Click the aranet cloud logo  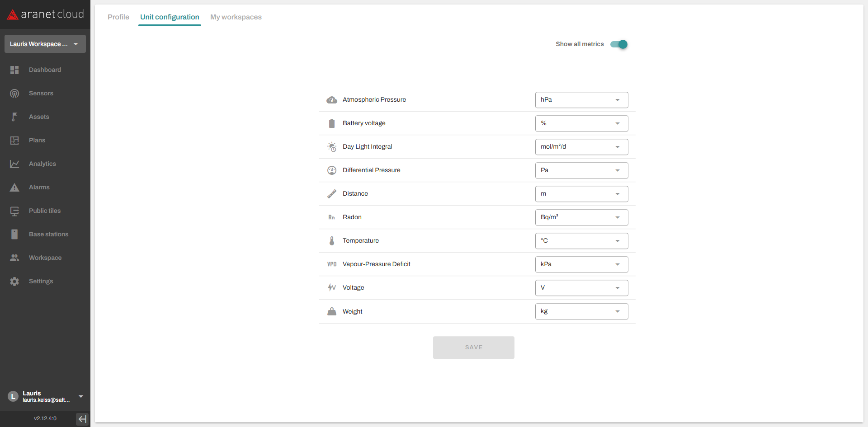click(x=45, y=14)
